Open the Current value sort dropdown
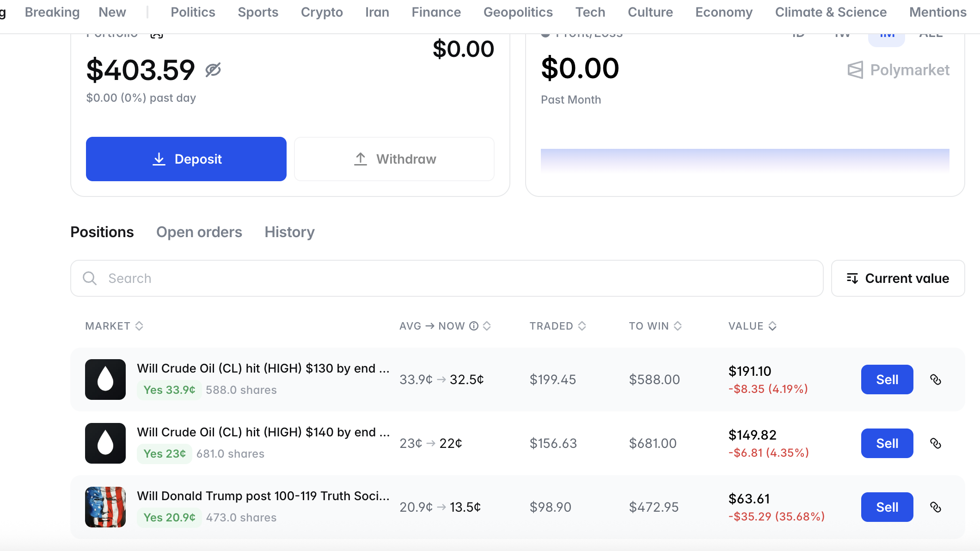 pos(898,278)
